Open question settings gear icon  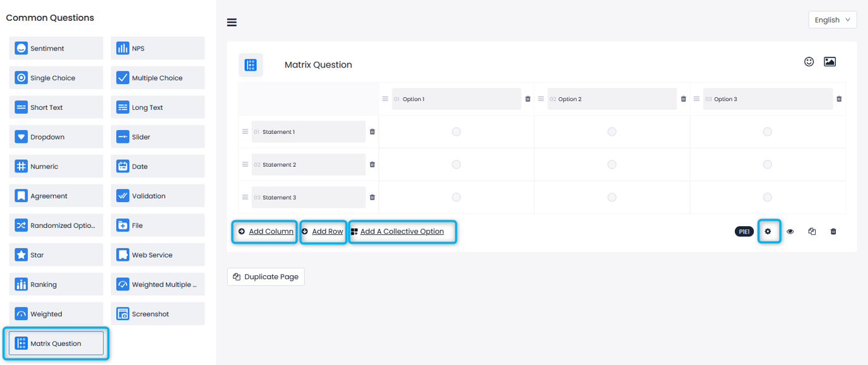point(768,231)
